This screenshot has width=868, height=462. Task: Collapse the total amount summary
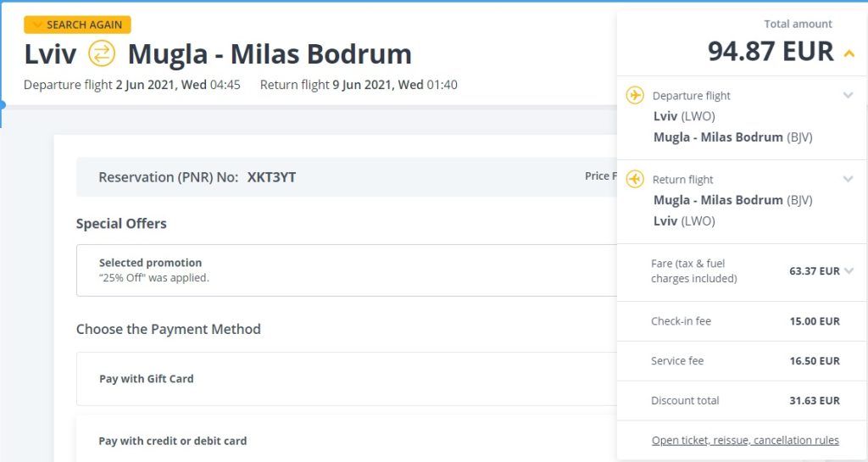849,54
